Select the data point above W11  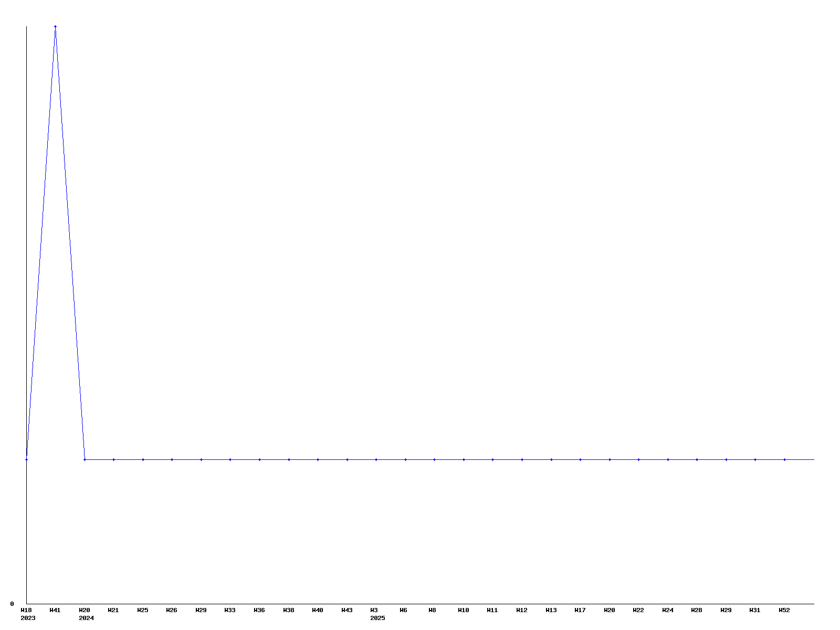[492, 459]
